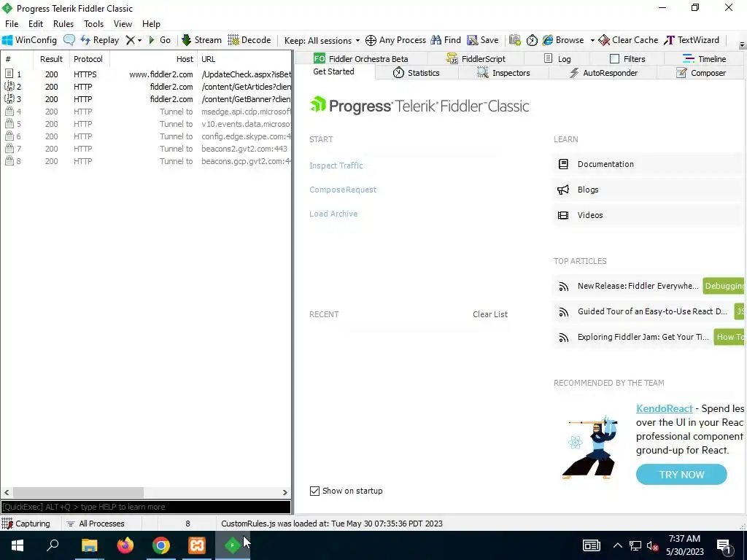This screenshot has width=747, height=560.
Task: Clear Cache from the toolbar
Action: [x=628, y=40]
